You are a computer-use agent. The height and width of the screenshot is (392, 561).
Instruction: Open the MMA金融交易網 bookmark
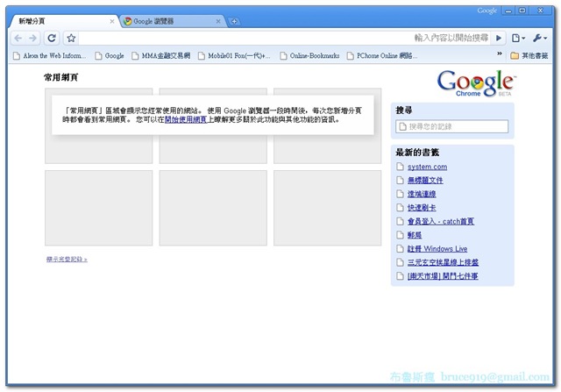pyautogui.click(x=161, y=56)
